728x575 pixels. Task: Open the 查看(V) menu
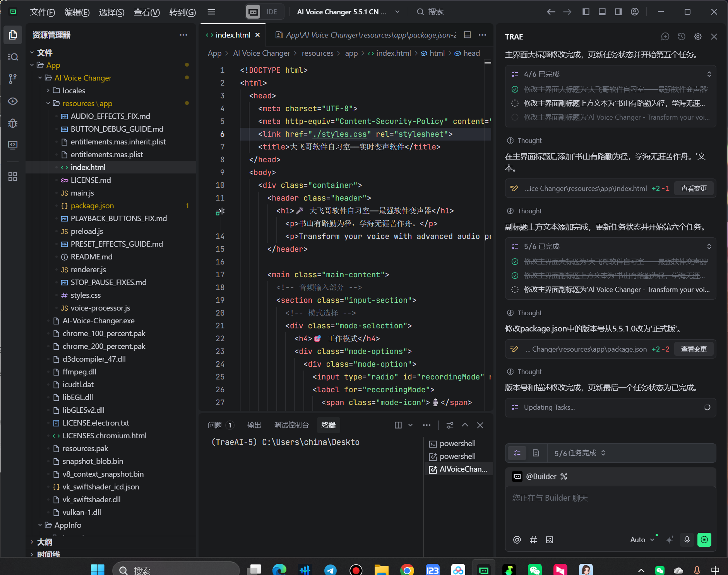[147, 12]
